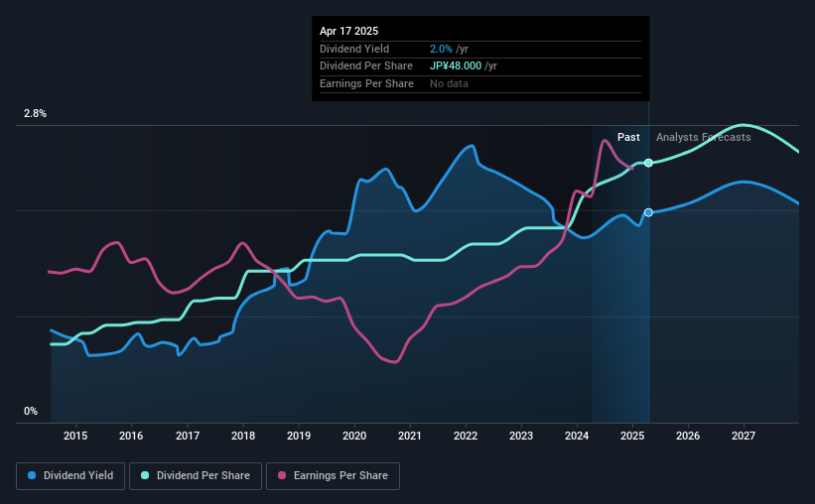Image resolution: width=815 pixels, height=504 pixels.
Task: Select the blue dividend yield data point
Action: [648, 212]
